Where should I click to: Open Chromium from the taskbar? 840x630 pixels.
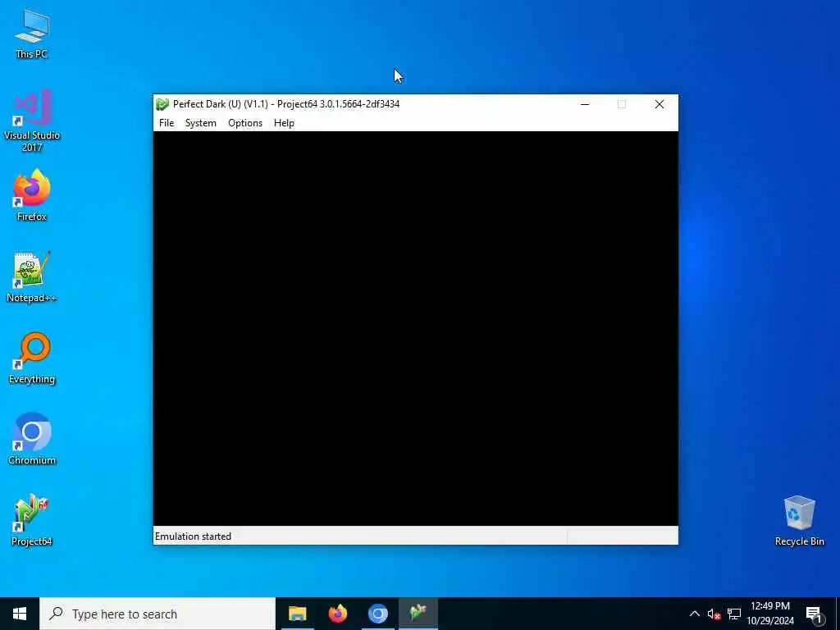[x=377, y=614]
